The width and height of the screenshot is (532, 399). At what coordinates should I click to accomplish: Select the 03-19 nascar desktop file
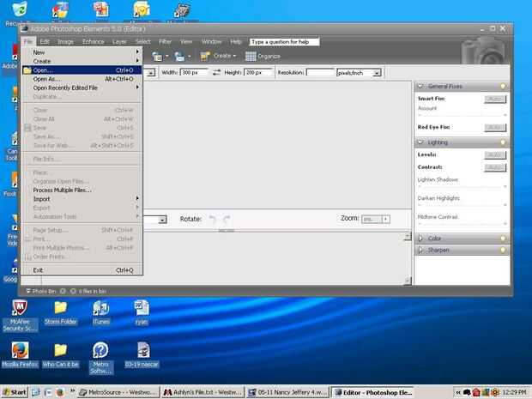142,354
